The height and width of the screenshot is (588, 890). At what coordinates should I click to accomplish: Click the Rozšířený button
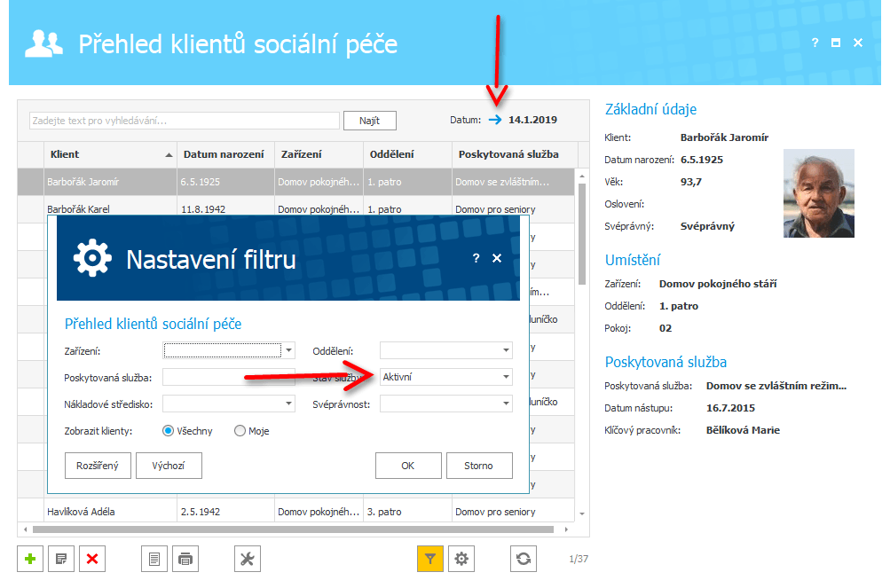point(98,466)
